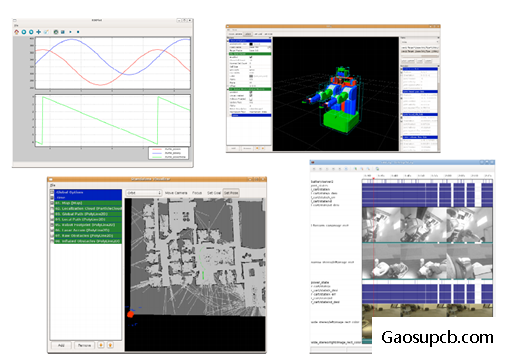Click the Forward arrow icon in plot toolbar
Screen dimensions: 506x361
click(x=31, y=32)
